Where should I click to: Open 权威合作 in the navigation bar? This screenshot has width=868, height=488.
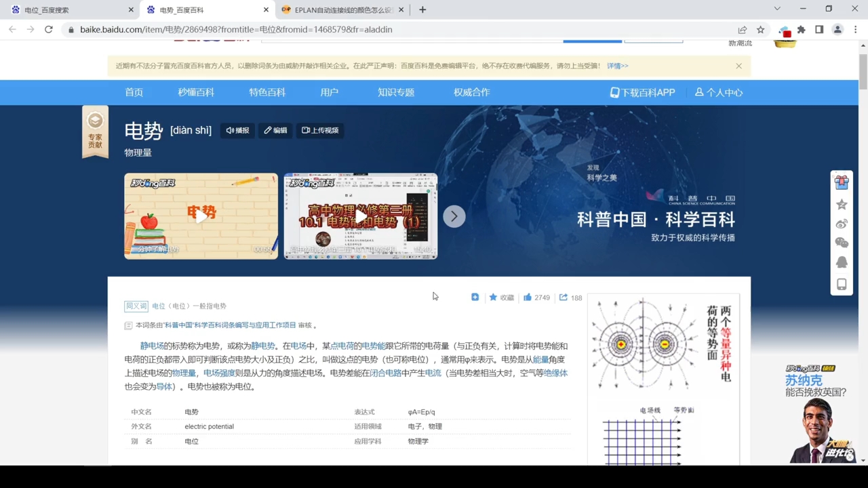pos(472,92)
